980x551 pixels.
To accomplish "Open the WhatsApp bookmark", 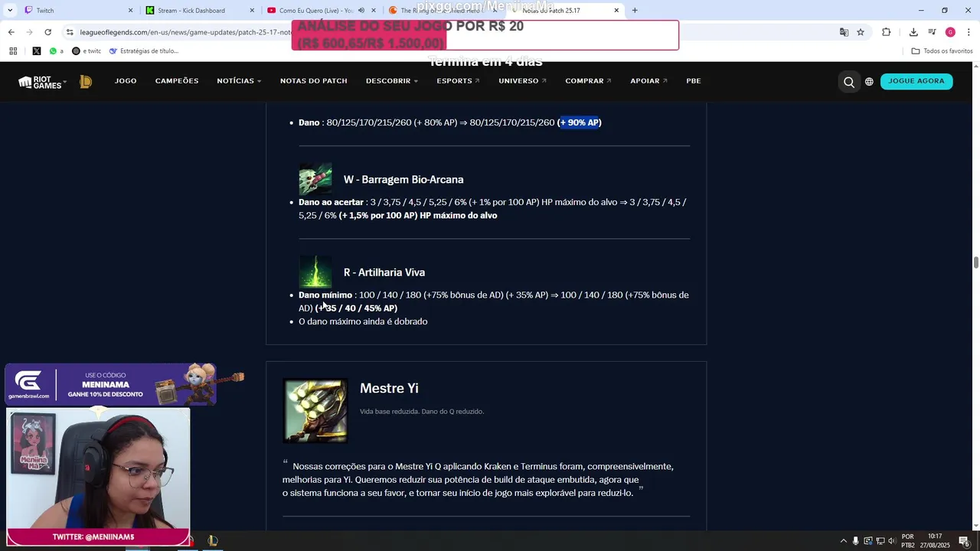I will (56, 51).
